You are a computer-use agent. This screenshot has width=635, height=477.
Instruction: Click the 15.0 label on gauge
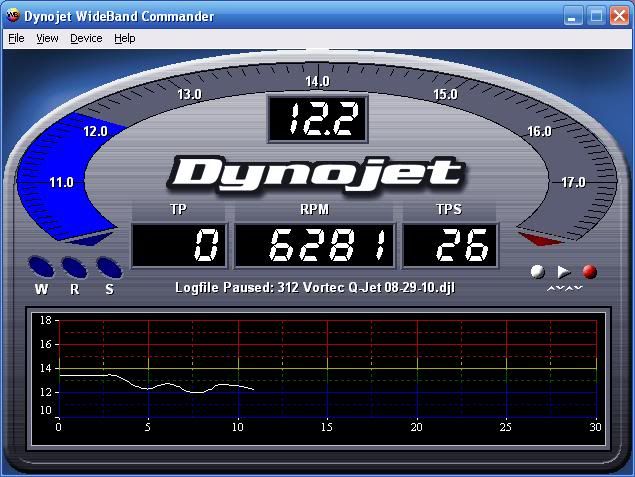[445, 94]
